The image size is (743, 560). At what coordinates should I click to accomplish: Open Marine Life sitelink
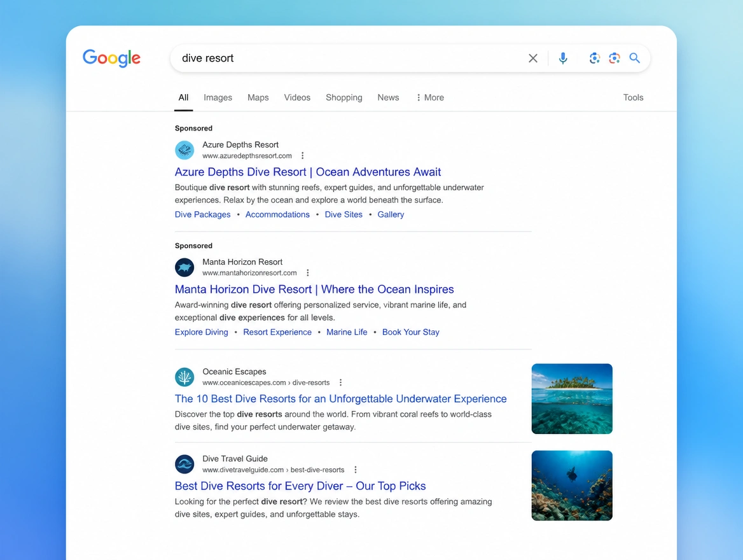347,332
